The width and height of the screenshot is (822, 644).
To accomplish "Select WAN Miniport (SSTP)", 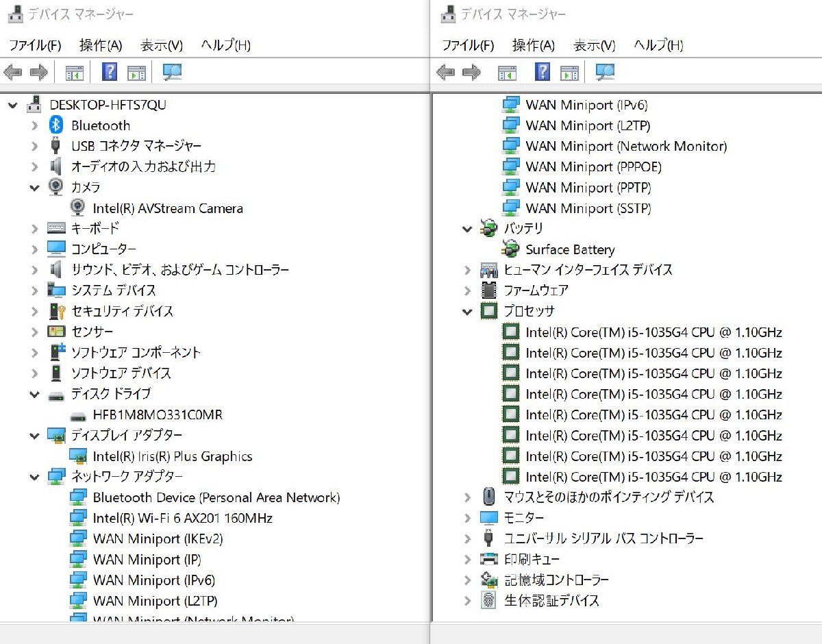I will point(588,208).
